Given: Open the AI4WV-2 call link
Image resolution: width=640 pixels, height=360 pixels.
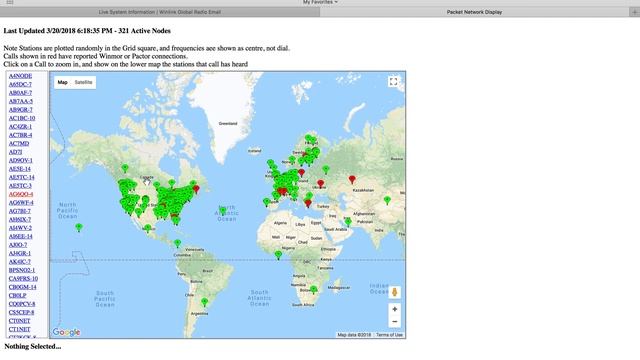Looking at the screenshot, I should point(20,228).
